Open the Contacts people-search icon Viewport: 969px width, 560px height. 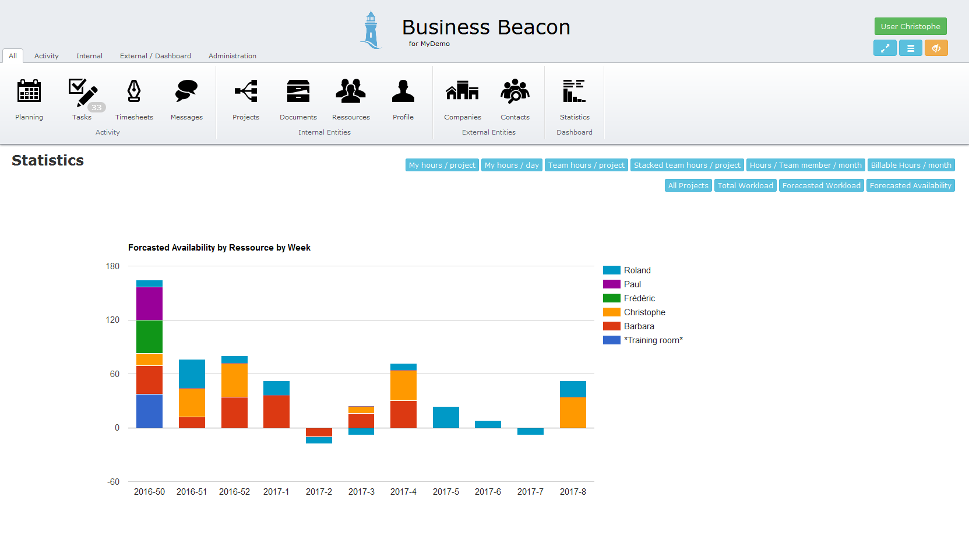(515, 93)
